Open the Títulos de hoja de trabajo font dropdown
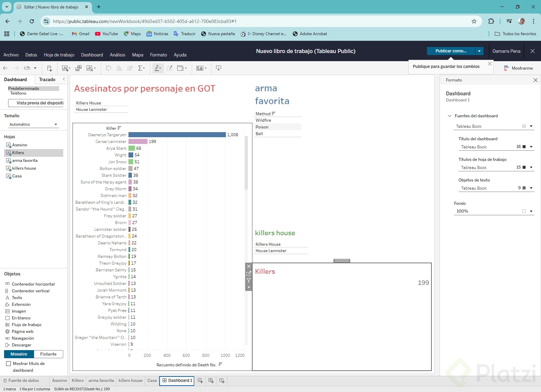 (496, 168)
